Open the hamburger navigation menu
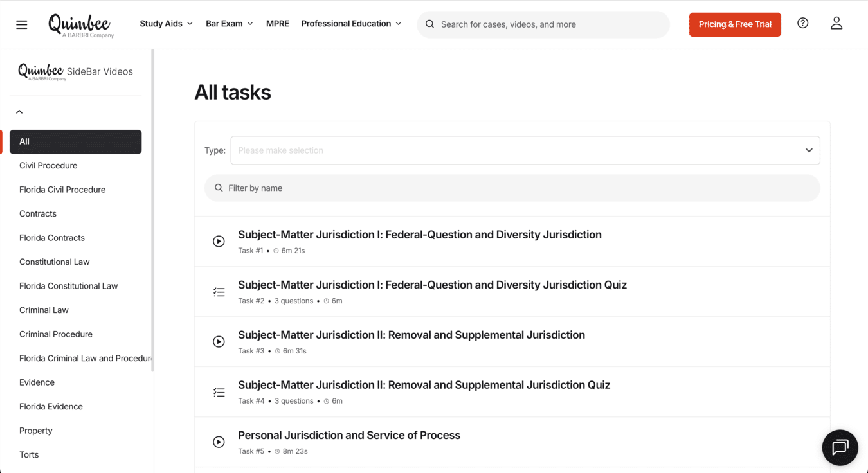868x473 pixels. tap(22, 24)
